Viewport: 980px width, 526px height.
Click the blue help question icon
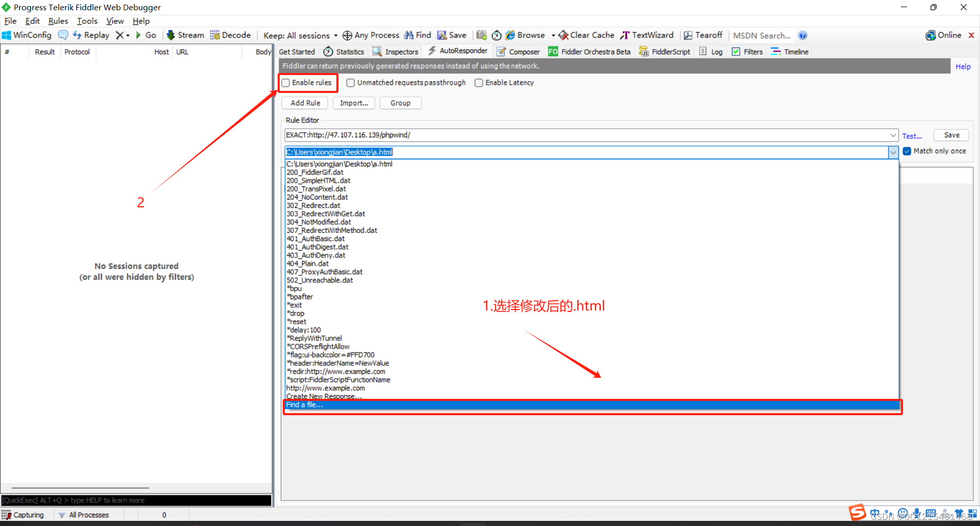coord(802,35)
